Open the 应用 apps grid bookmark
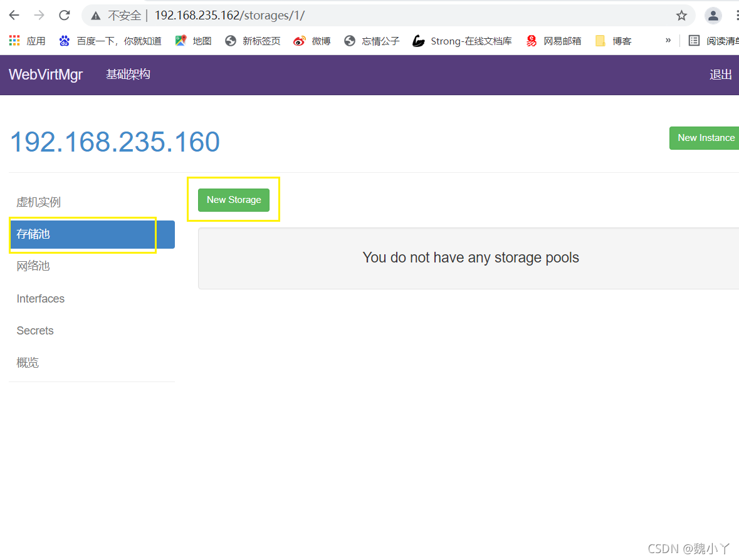The image size is (739, 560). point(28,41)
